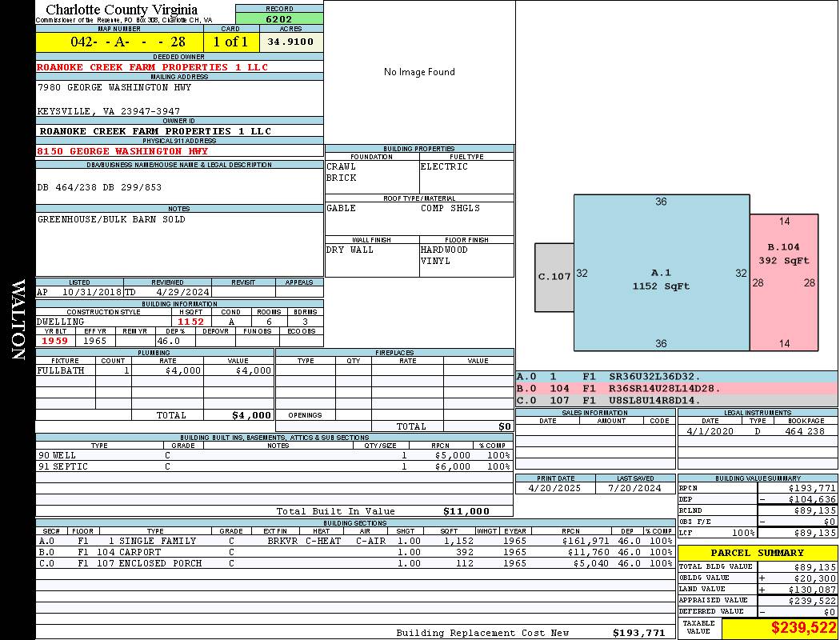Click the red taxable value $239,522

(803, 628)
